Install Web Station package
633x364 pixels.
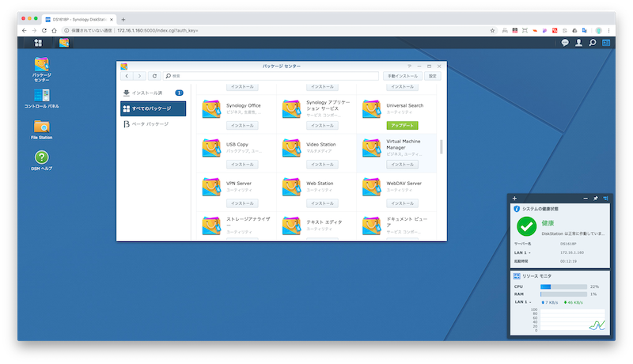[322, 203]
